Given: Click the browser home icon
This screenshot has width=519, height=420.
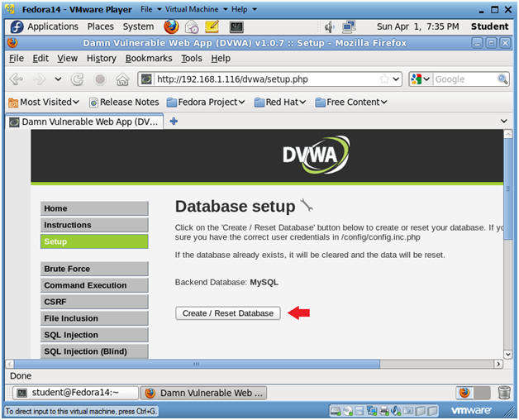Looking at the screenshot, I should coord(122,79).
